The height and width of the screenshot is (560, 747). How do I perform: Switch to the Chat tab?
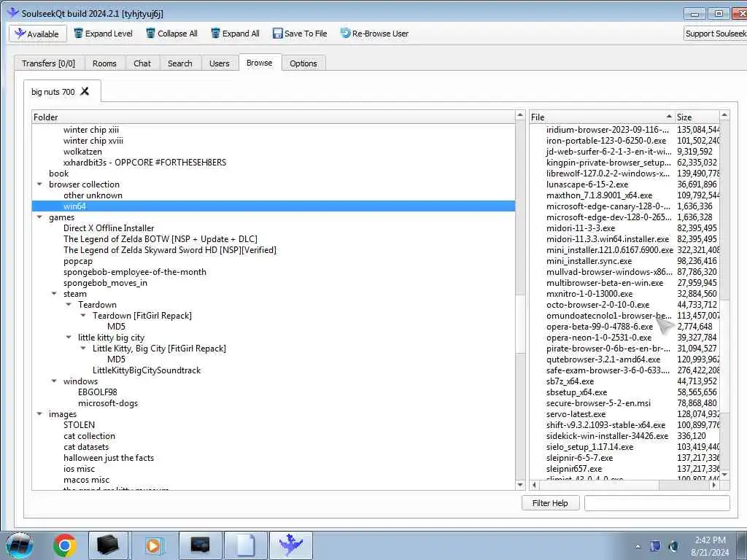click(x=142, y=63)
